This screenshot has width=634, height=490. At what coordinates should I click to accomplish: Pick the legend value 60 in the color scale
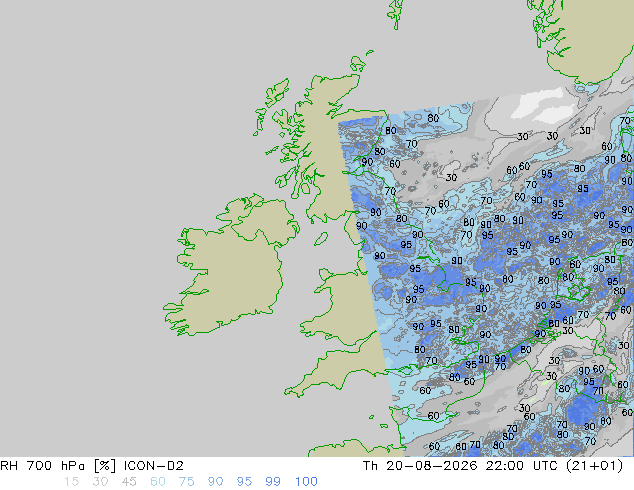click(158, 482)
